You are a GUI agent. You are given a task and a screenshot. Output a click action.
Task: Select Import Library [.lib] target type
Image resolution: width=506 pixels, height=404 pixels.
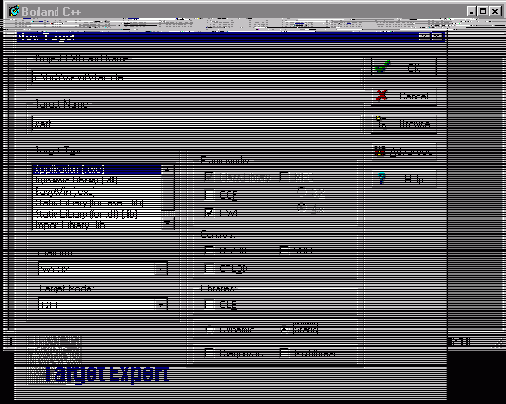97,225
